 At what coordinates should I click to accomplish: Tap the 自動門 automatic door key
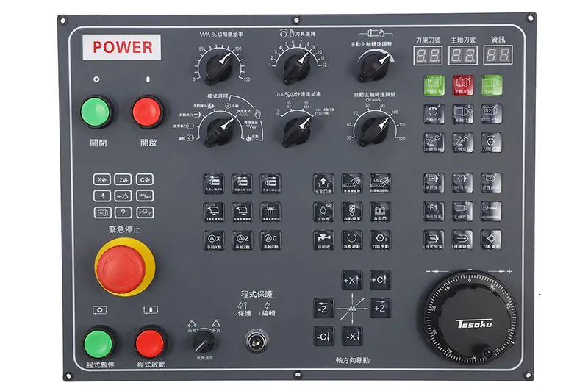pos(380,212)
